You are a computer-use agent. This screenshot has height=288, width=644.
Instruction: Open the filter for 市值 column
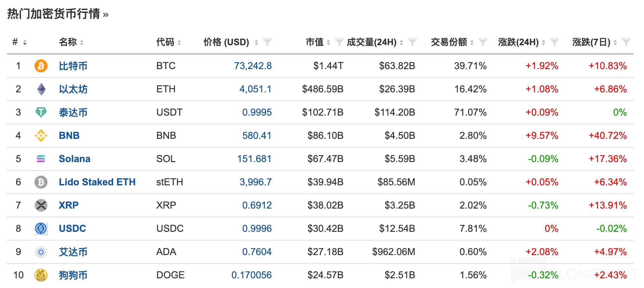tap(339, 42)
